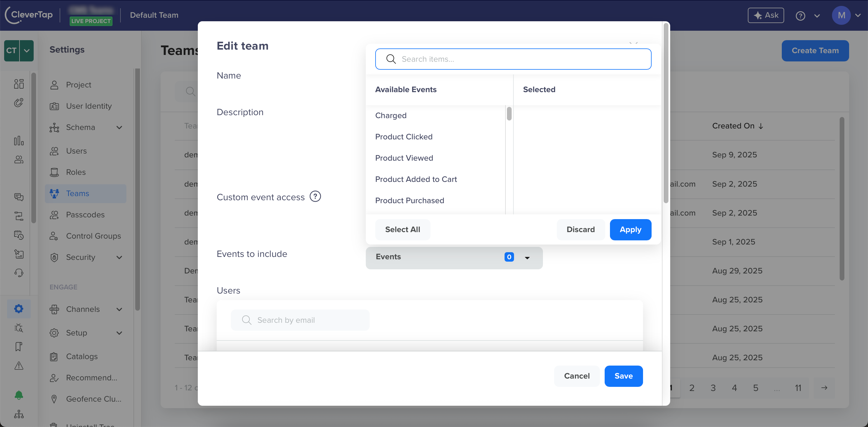Click the Search items input field
This screenshot has height=427, width=868.
513,59
